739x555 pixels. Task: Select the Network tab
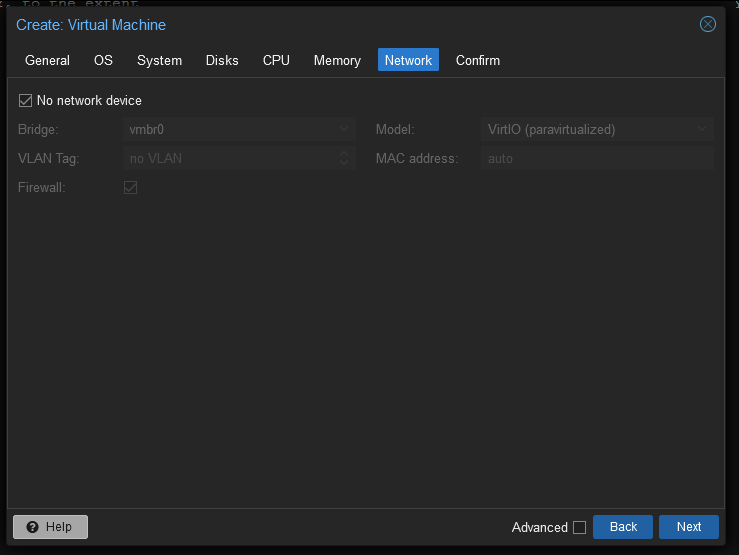(x=408, y=60)
